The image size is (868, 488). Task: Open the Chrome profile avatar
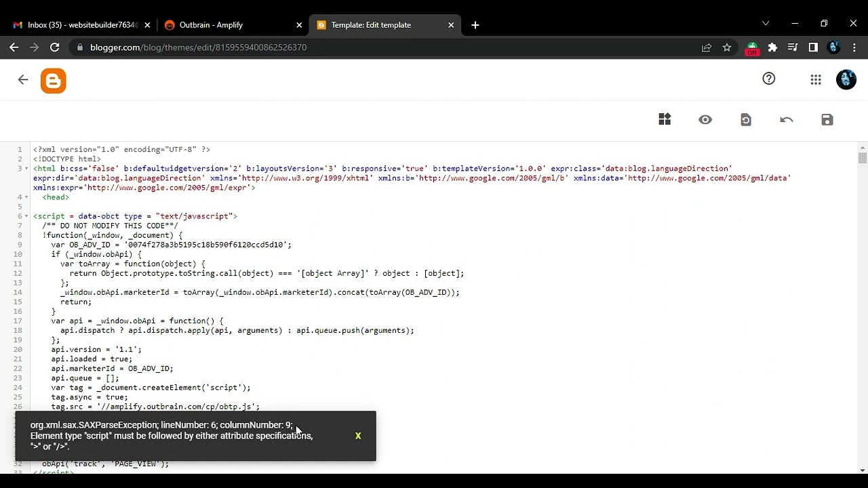834,47
